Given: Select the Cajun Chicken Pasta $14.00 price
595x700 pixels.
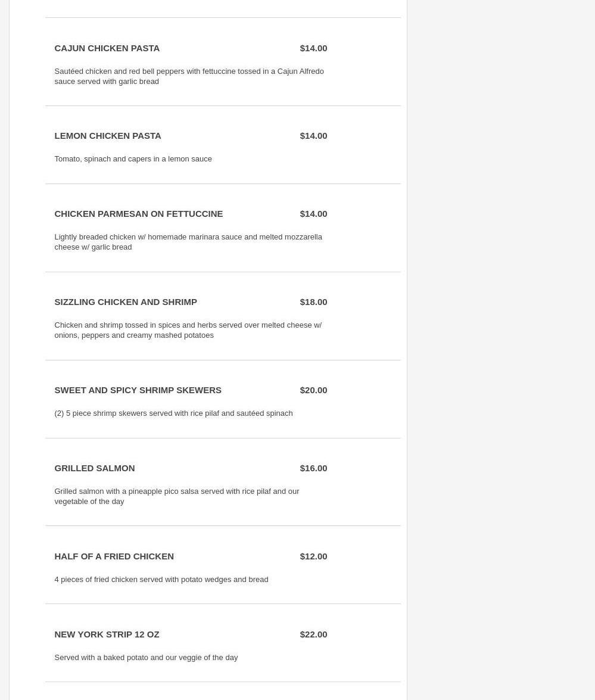Looking at the screenshot, I should pyautogui.click(x=313, y=48).
